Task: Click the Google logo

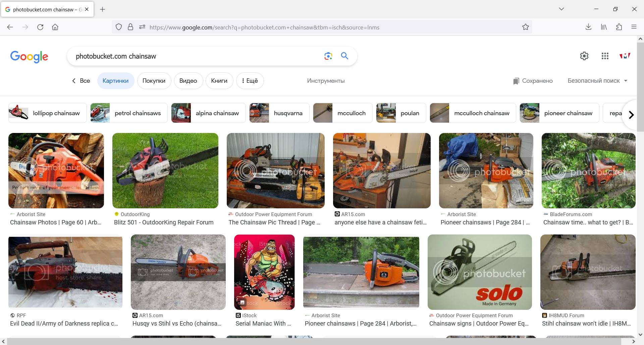Action: 29,57
